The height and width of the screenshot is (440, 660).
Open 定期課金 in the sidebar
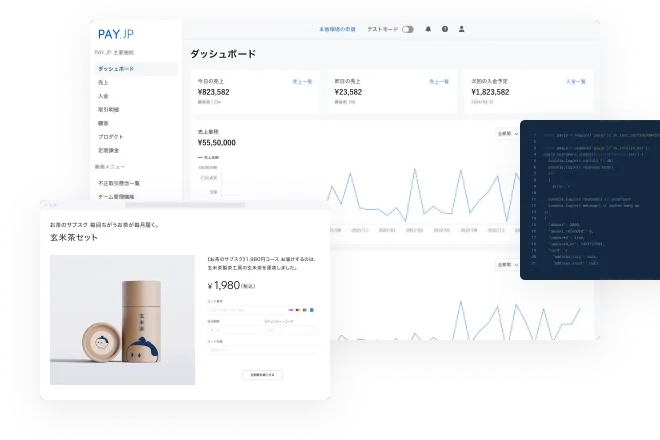109,150
